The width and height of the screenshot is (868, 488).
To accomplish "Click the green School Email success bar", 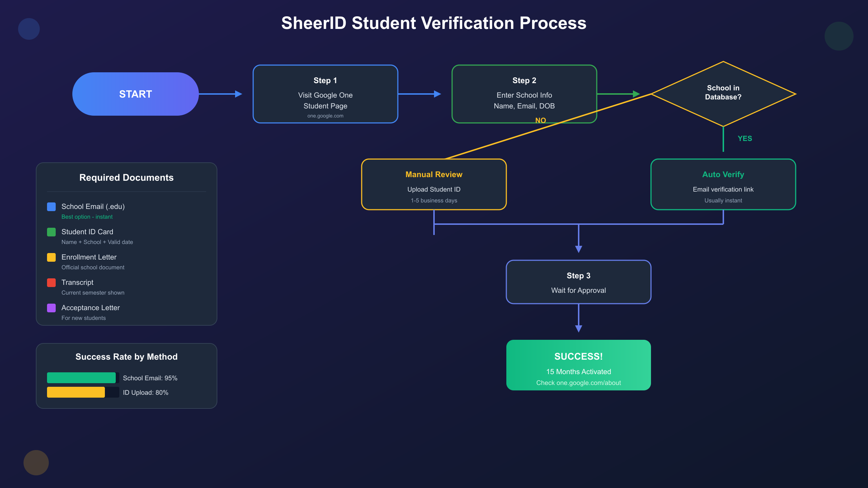I will 81,378.
